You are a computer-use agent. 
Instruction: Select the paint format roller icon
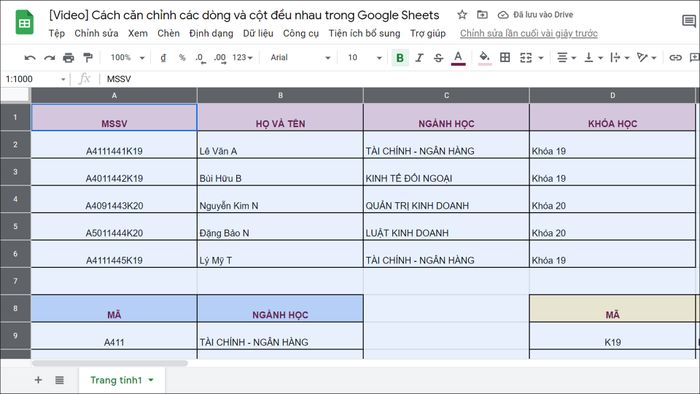[88, 58]
